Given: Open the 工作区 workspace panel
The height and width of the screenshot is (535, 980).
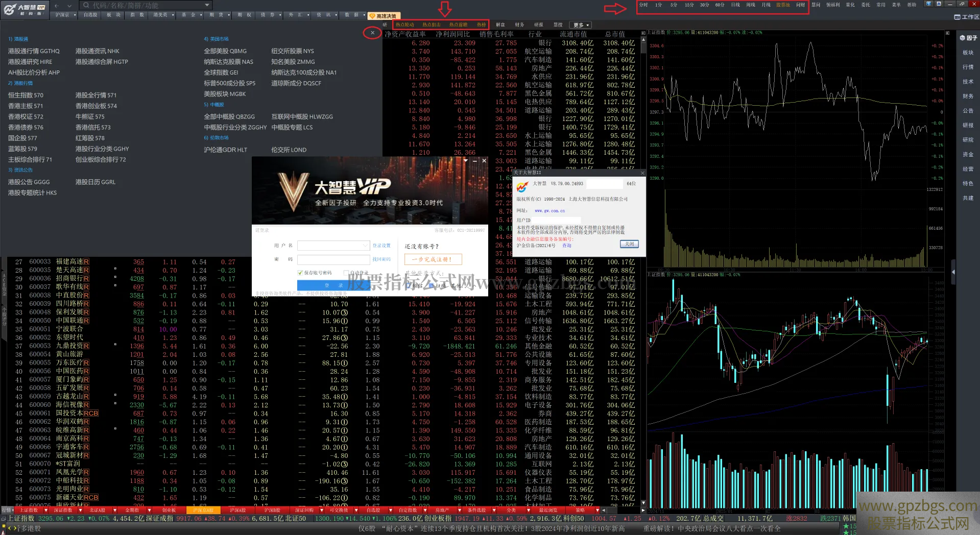Looking at the screenshot, I should coord(967,17).
